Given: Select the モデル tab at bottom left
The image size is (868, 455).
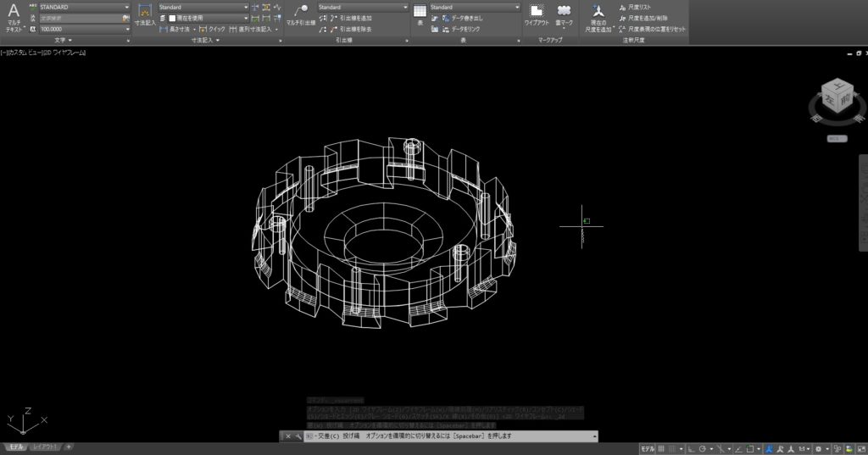Looking at the screenshot, I should click(x=15, y=447).
